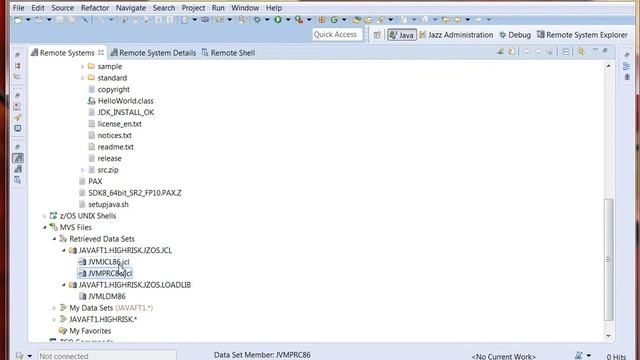Viewport: 640px width, 360px height.
Task: Open the Window menu
Action: 245,8
